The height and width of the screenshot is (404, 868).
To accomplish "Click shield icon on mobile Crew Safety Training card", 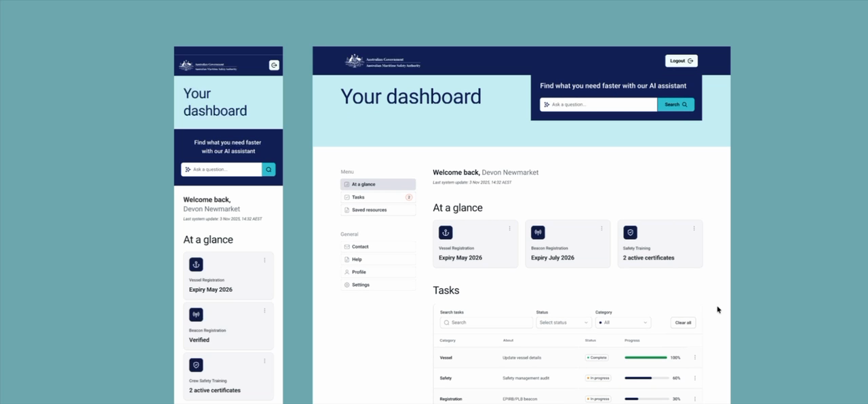I will click(x=196, y=365).
